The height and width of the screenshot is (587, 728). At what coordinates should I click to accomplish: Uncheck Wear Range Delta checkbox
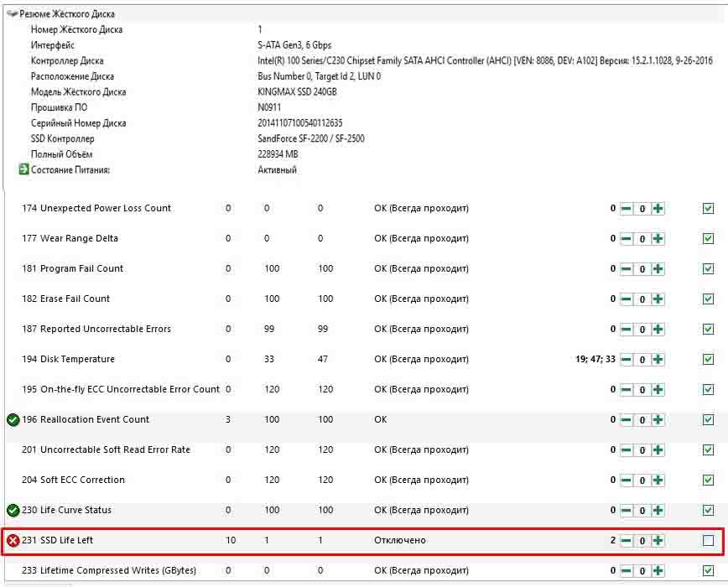click(x=708, y=239)
